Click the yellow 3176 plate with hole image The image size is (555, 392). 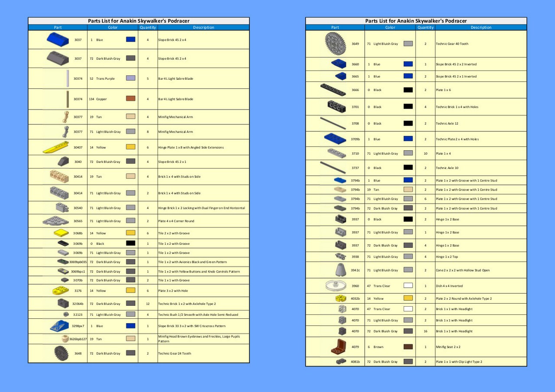pyautogui.click(x=61, y=291)
